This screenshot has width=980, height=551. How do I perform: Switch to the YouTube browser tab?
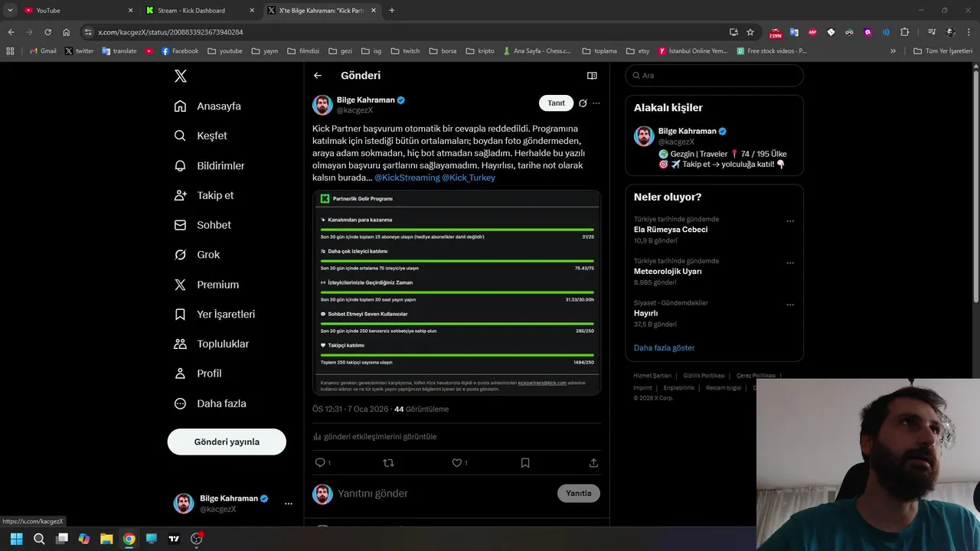pyautogui.click(x=77, y=11)
